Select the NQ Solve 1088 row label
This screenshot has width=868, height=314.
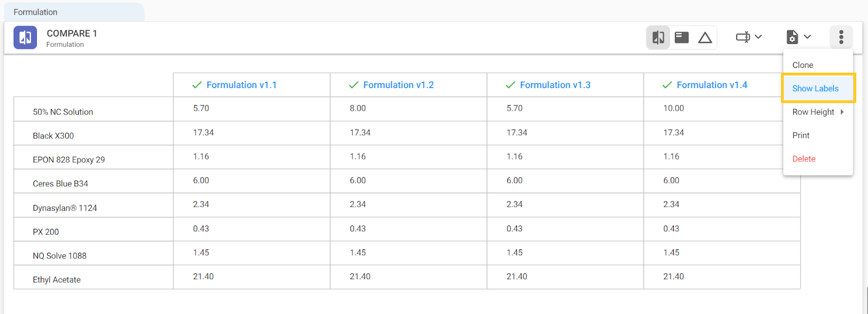60,256
